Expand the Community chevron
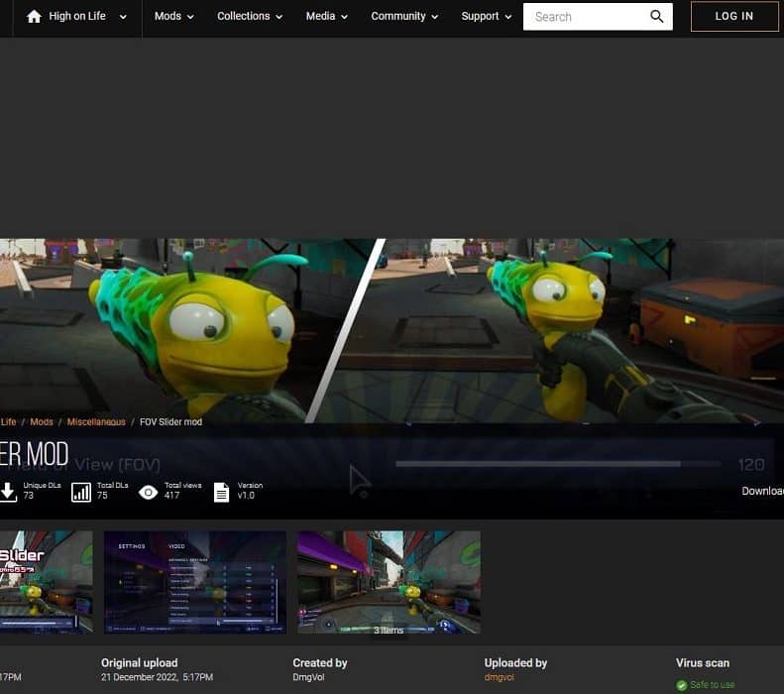This screenshot has width=784, height=694. click(434, 17)
